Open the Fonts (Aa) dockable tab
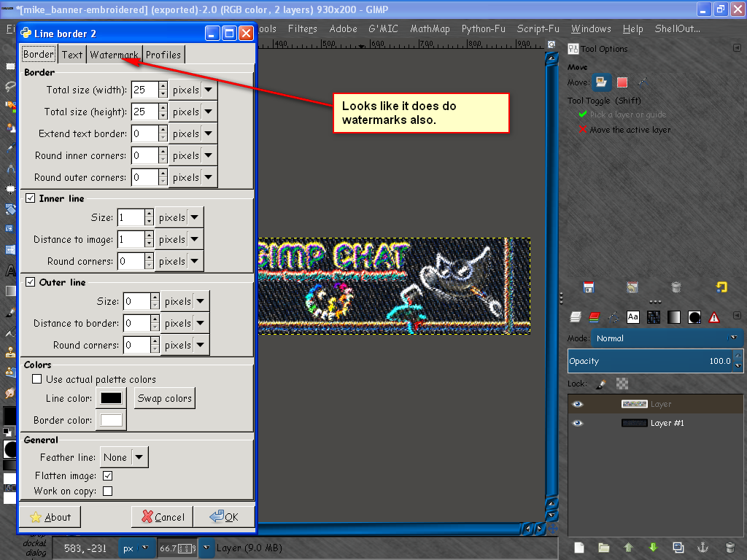747x560 pixels. click(632, 317)
